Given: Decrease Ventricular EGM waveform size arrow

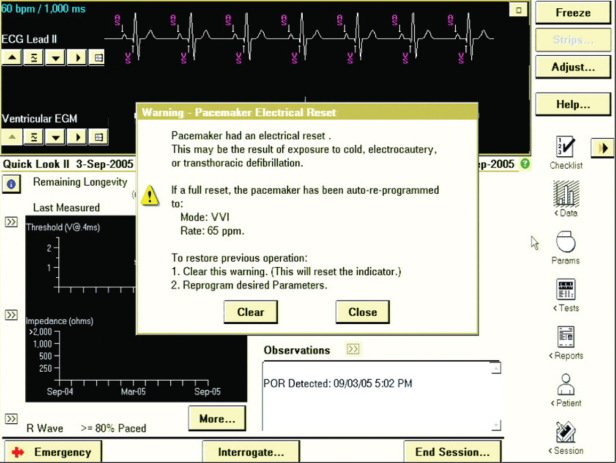Looking at the screenshot, I should click(x=56, y=136).
